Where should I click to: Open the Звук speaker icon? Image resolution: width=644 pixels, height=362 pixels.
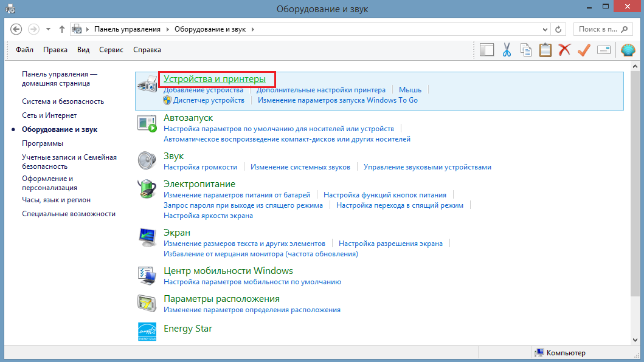147,161
